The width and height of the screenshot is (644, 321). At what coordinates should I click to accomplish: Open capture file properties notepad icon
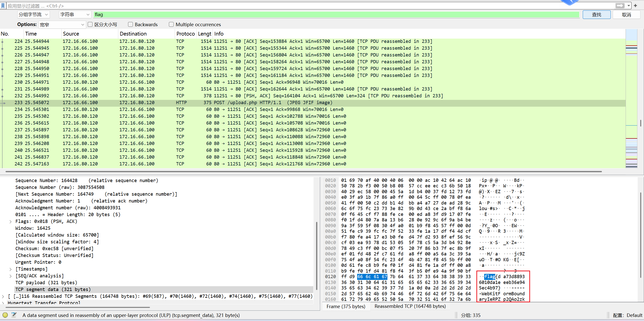(x=14, y=315)
